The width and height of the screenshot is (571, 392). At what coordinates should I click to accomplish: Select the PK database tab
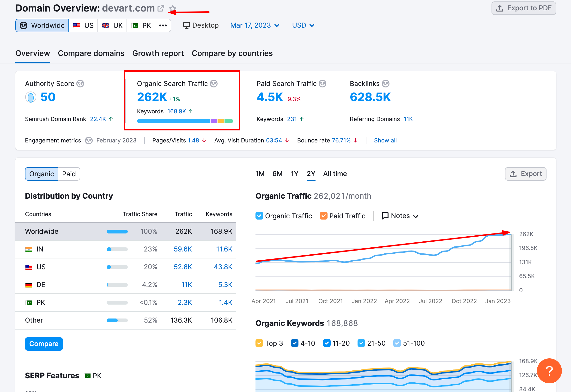click(x=141, y=25)
